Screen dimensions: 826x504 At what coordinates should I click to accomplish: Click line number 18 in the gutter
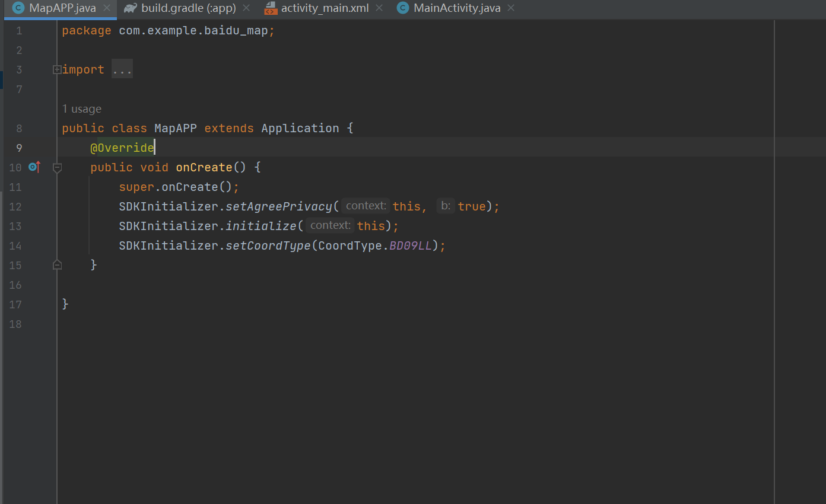point(15,324)
